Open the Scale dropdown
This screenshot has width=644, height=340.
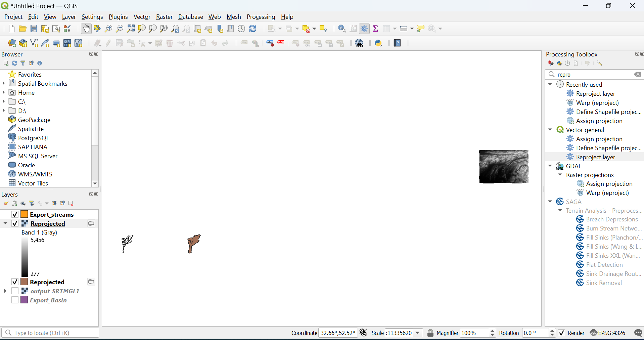tap(418, 333)
